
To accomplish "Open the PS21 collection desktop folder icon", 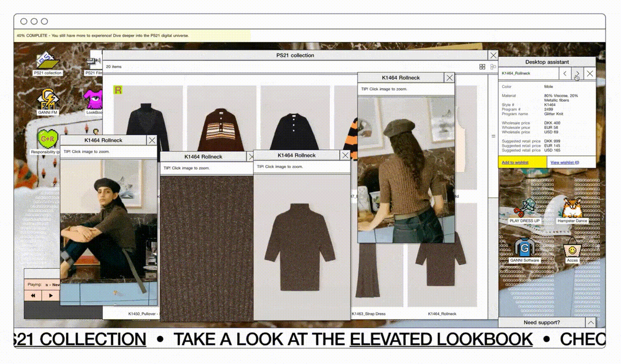I will pos(48,63).
